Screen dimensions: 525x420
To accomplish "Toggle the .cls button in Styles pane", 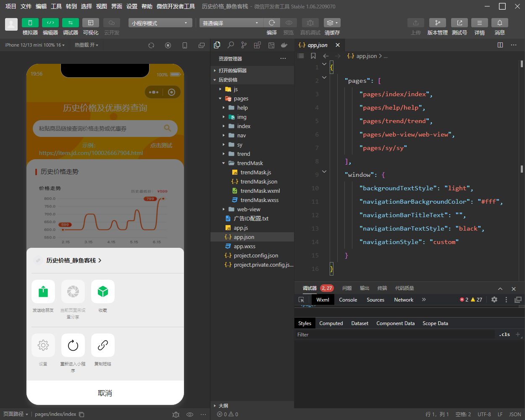I will [x=505, y=335].
